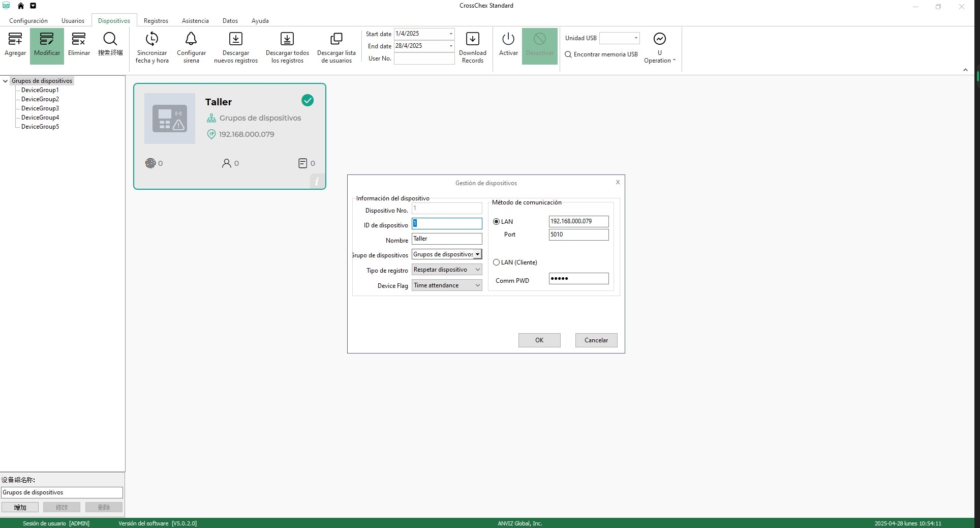Screen dimensions: 980x528
Task: Click the home icon in title bar
Action: [x=21, y=6]
